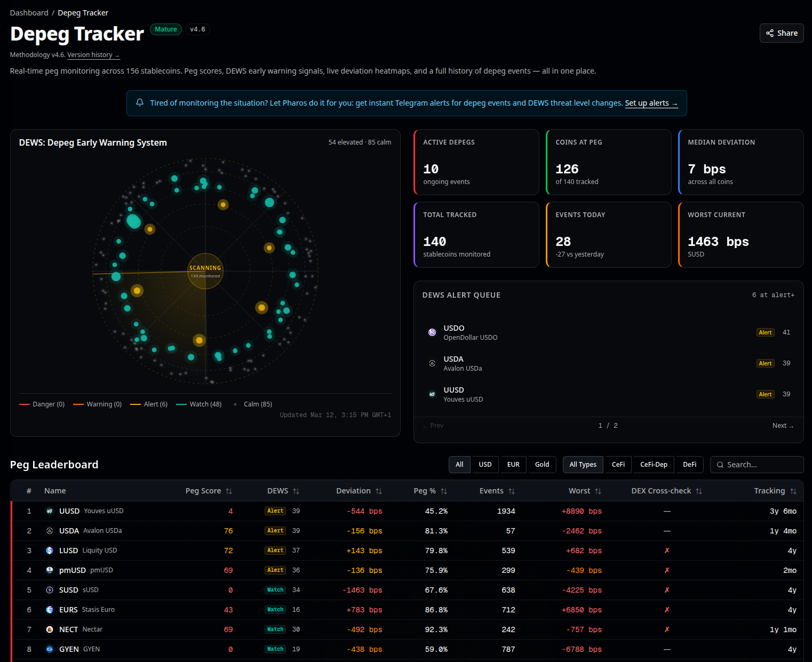
Task: Click inside the Search field
Action: [758, 465]
